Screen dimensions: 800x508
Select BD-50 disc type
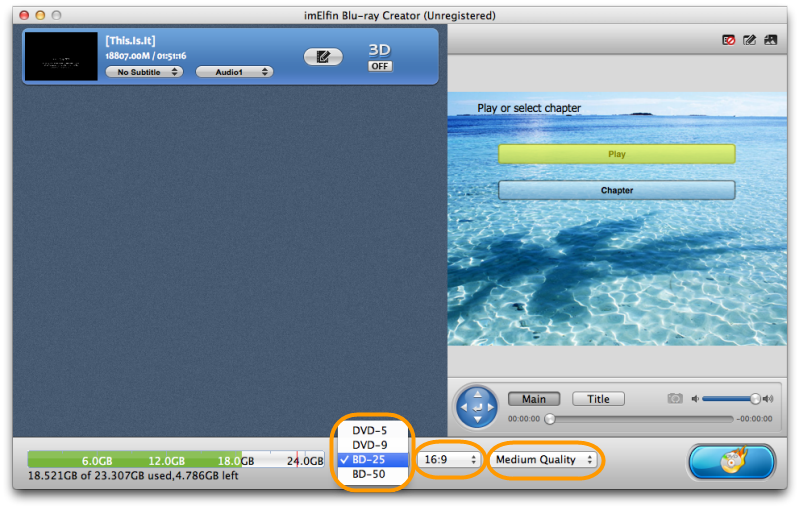click(372, 474)
